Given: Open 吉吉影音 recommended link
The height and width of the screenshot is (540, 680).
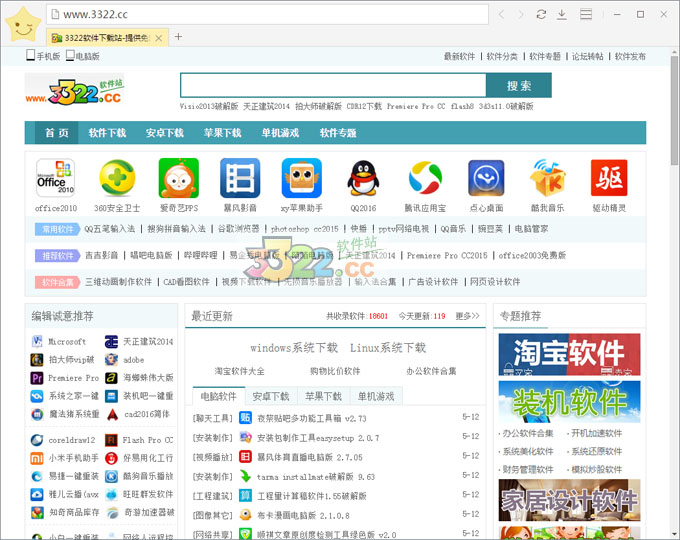Looking at the screenshot, I should pyautogui.click(x=101, y=255).
